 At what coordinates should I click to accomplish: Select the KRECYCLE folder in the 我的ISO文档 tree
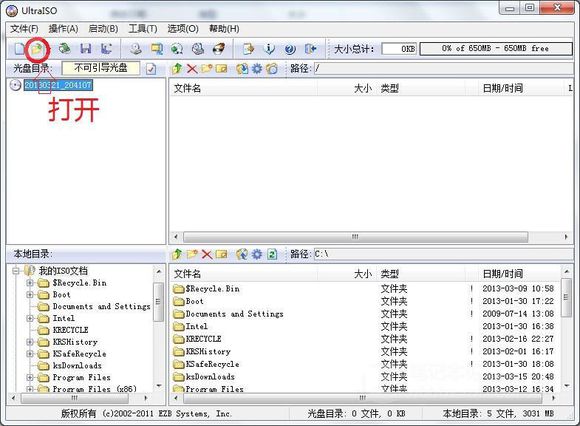click(70, 330)
